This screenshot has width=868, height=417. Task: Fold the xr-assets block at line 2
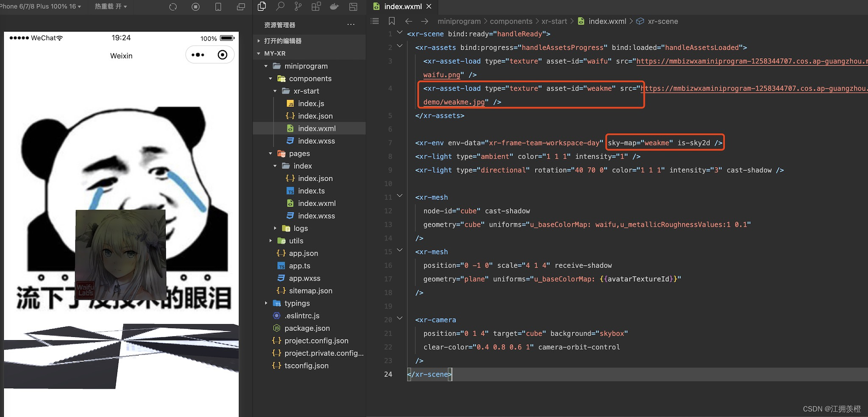point(399,46)
